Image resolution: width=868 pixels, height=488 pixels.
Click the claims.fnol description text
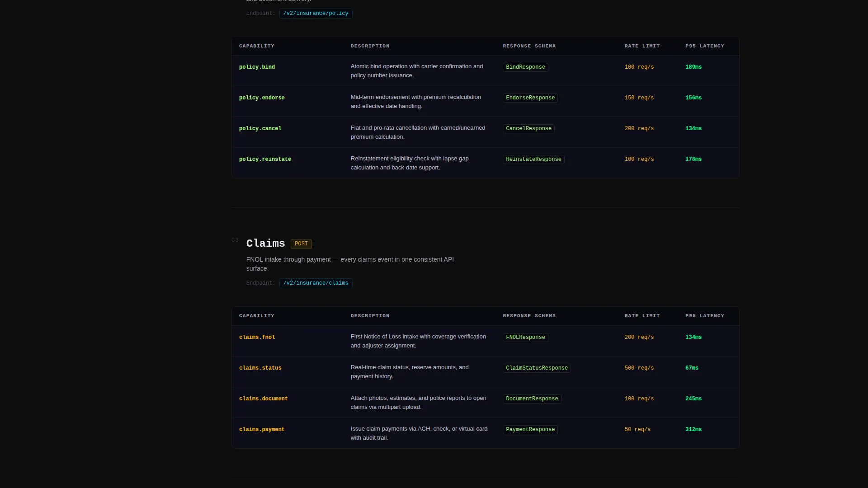[x=419, y=341]
